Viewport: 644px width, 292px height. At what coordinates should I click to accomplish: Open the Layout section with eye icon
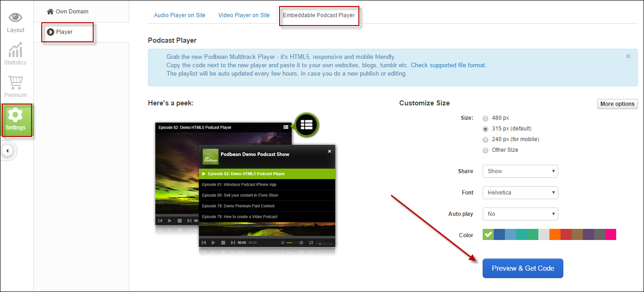(x=16, y=23)
